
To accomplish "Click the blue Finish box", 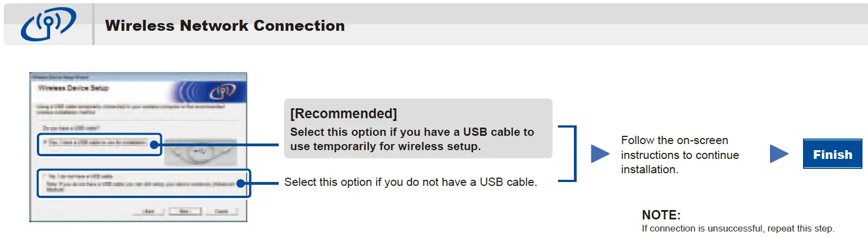I will click(832, 154).
